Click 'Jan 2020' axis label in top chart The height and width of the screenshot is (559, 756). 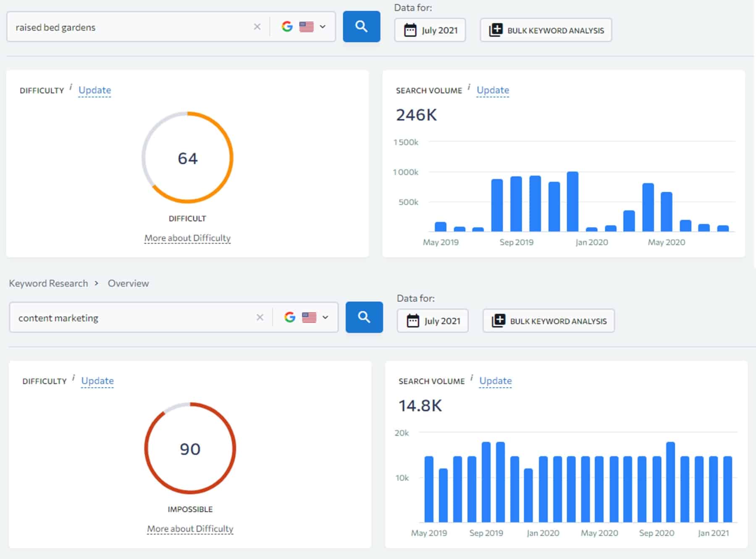click(592, 242)
